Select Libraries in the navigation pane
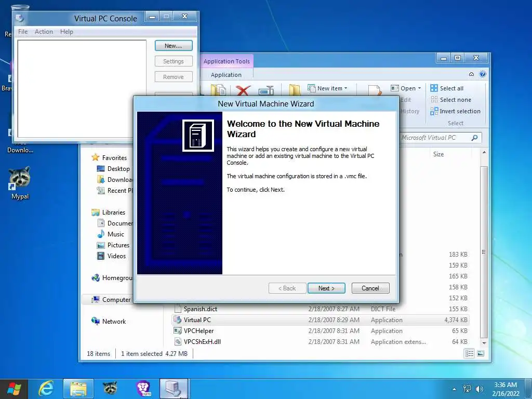The width and height of the screenshot is (532, 399). tap(114, 212)
